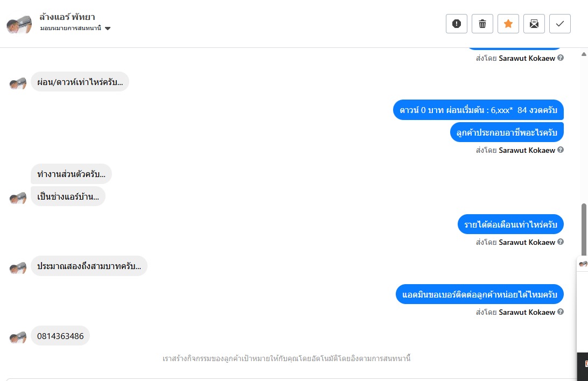588x381 pixels.
Task: Select the phone number 0814363486 message
Action: [60, 336]
